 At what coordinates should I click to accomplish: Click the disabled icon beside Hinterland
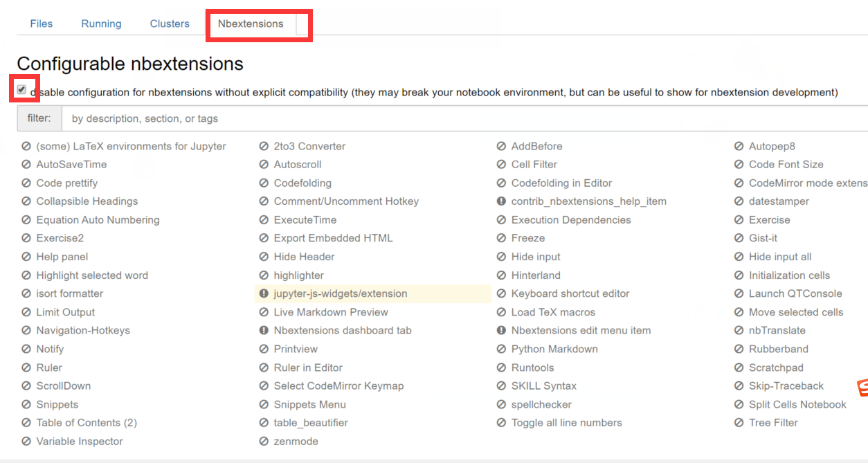tap(501, 275)
